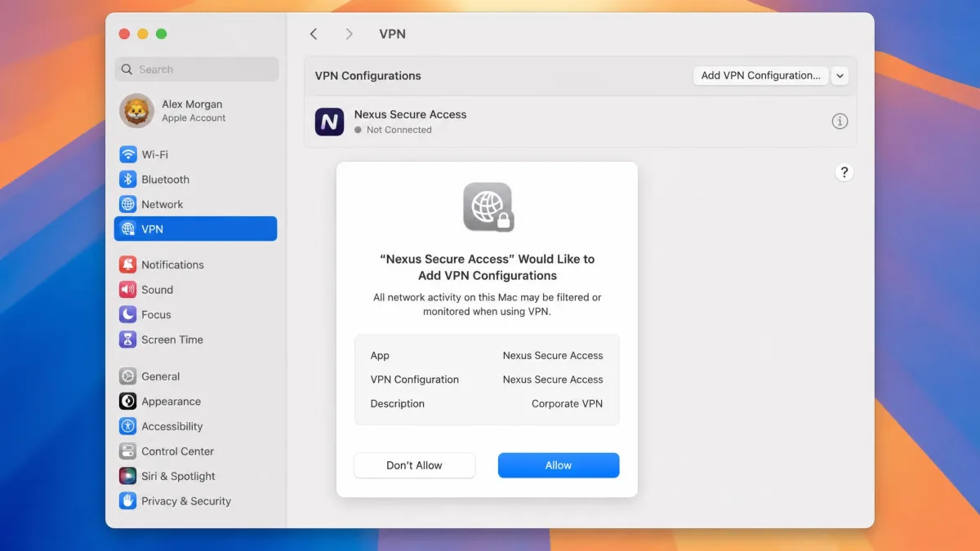Go back with the left chevron
The width and height of the screenshot is (980, 551).
[x=314, y=34]
